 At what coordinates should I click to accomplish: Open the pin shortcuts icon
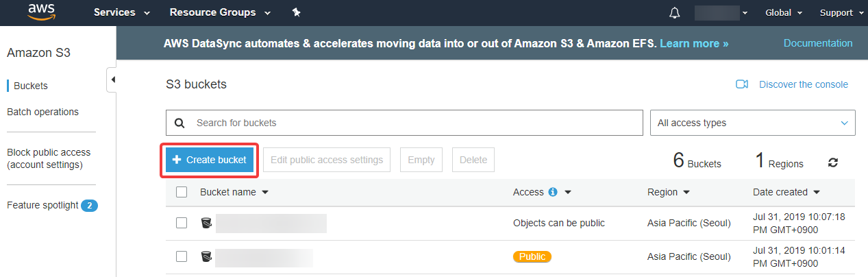(x=296, y=12)
